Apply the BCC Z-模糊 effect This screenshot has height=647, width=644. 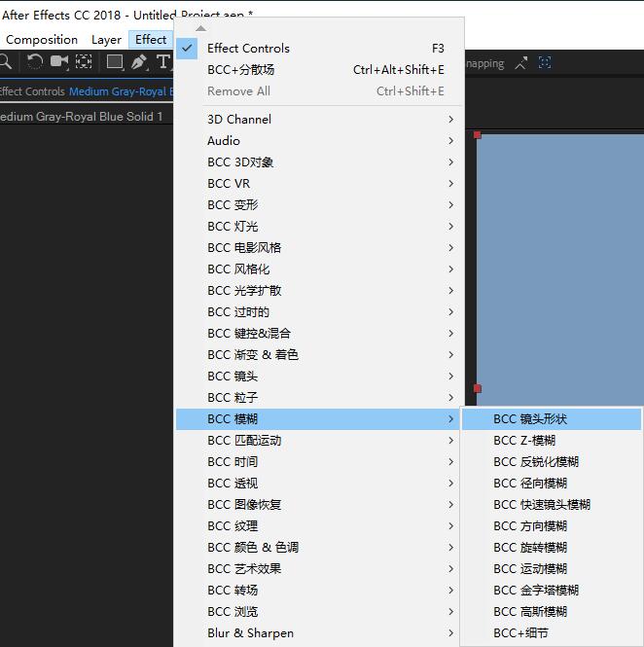coord(552,441)
